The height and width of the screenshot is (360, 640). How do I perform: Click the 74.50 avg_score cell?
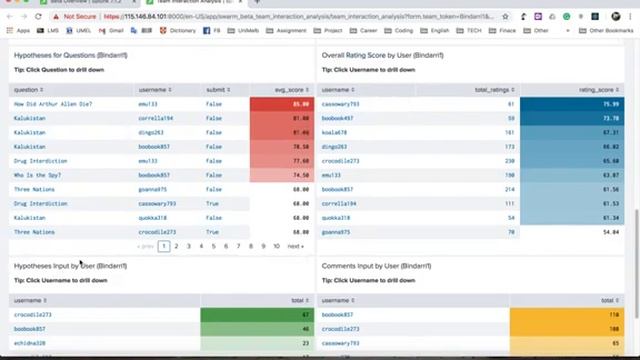[x=282, y=175]
